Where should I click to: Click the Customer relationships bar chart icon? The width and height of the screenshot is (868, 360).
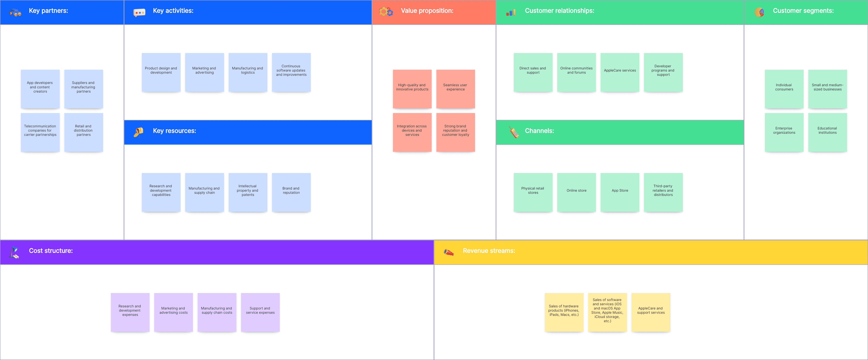[x=511, y=13]
